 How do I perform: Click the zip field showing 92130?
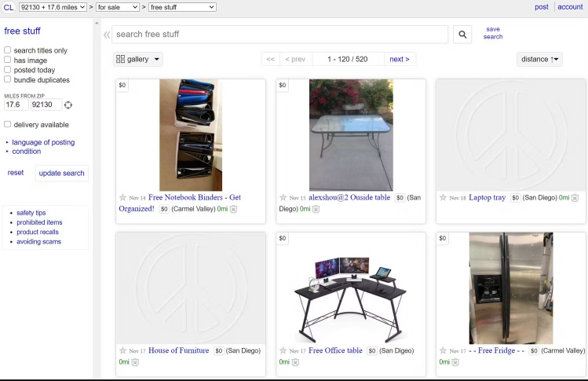46,104
